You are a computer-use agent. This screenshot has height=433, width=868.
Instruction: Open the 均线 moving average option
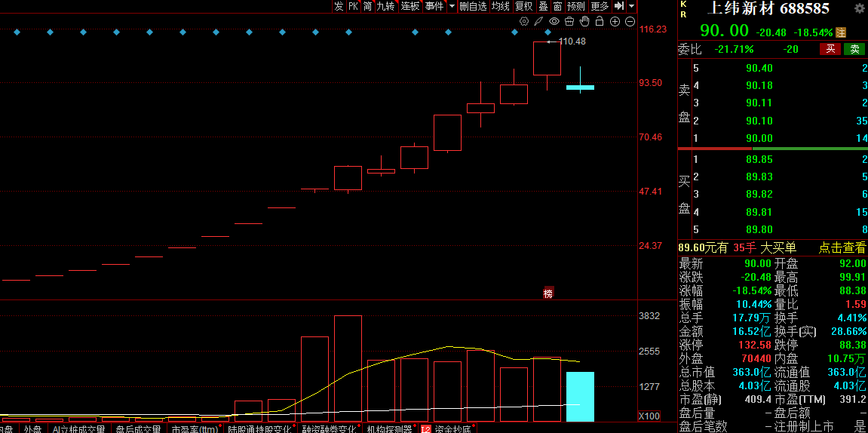[501, 6]
